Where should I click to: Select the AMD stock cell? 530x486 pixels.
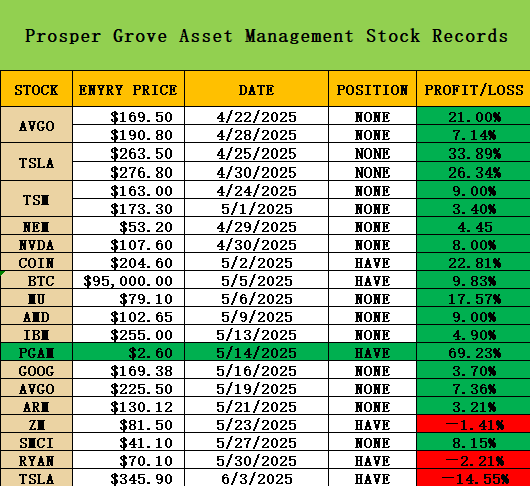click(36, 316)
